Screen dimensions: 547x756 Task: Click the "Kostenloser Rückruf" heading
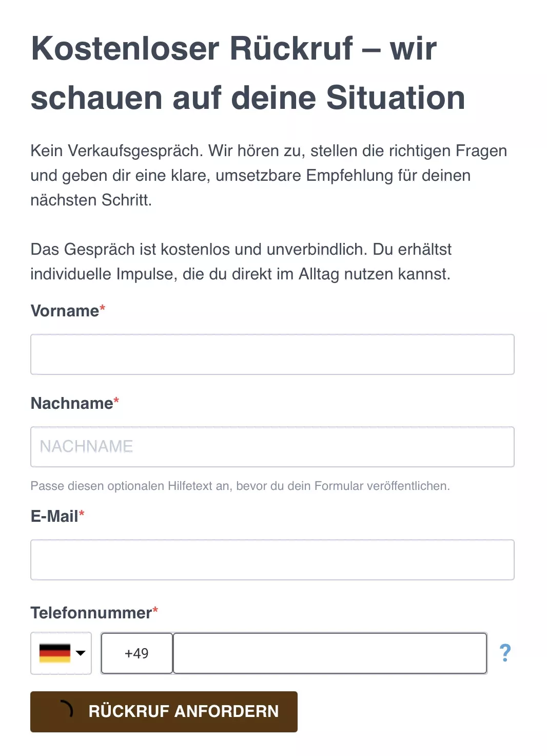coord(248,73)
